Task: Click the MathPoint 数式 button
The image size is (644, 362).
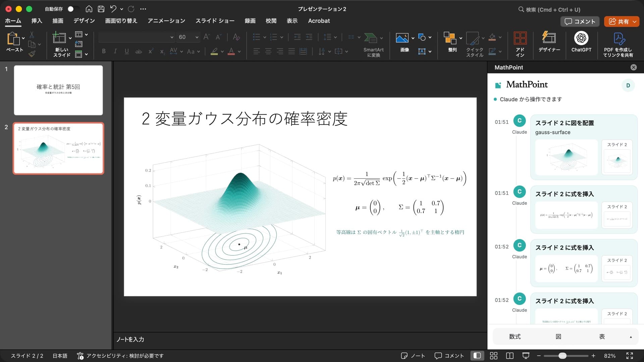Action: pyautogui.click(x=515, y=337)
